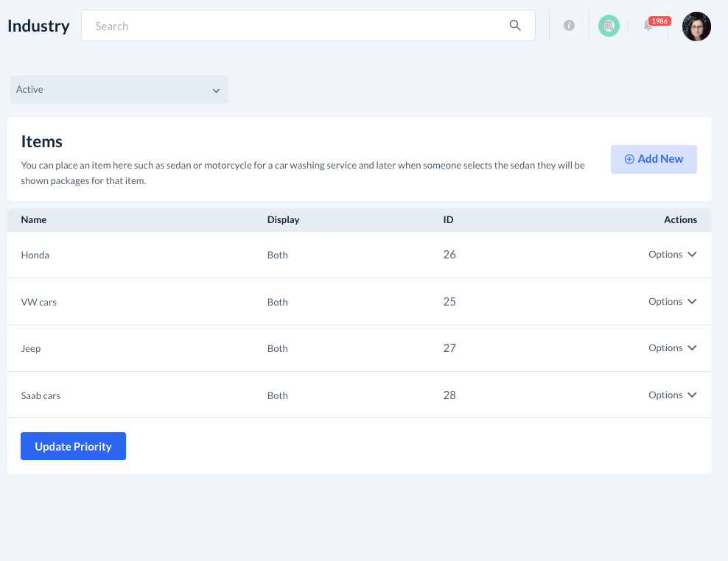Click the Display column header
Screen dimensions: 728x561
[283, 220]
